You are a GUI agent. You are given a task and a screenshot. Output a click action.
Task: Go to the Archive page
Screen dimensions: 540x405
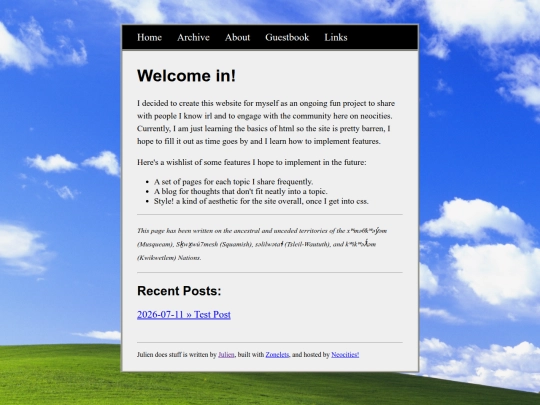[193, 37]
